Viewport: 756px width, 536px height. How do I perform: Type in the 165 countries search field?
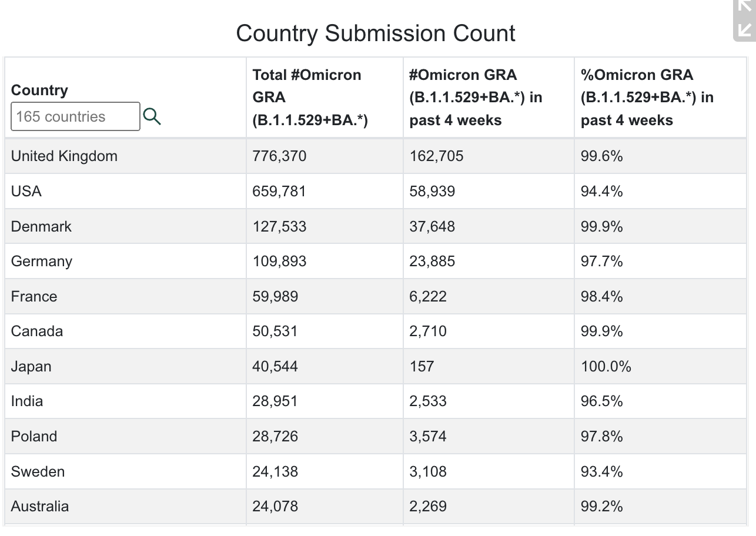pos(75,116)
